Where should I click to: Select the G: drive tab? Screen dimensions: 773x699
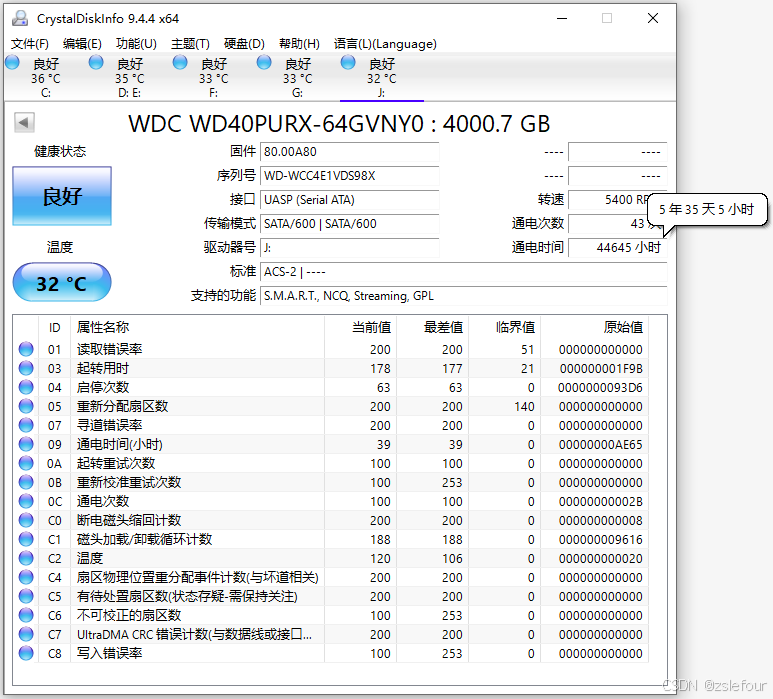[297, 77]
